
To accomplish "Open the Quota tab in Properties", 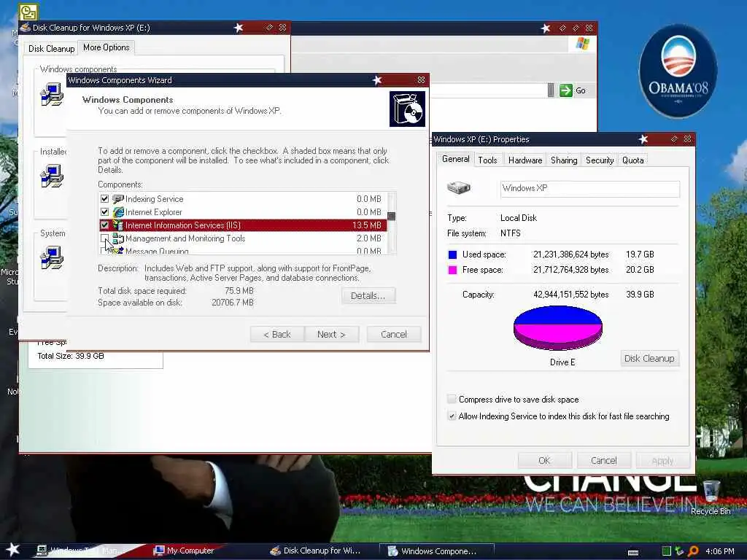I will (x=632, y=160).
